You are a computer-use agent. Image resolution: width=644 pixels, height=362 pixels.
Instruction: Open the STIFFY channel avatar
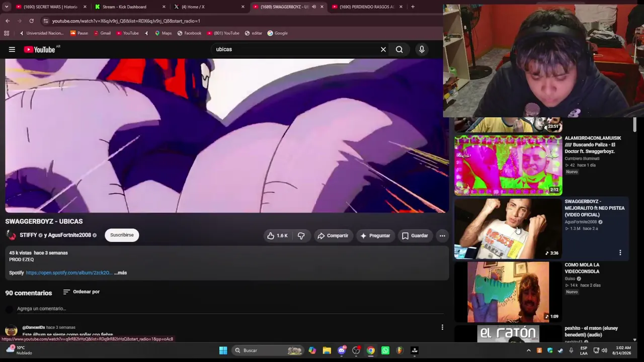pos(11,235)
